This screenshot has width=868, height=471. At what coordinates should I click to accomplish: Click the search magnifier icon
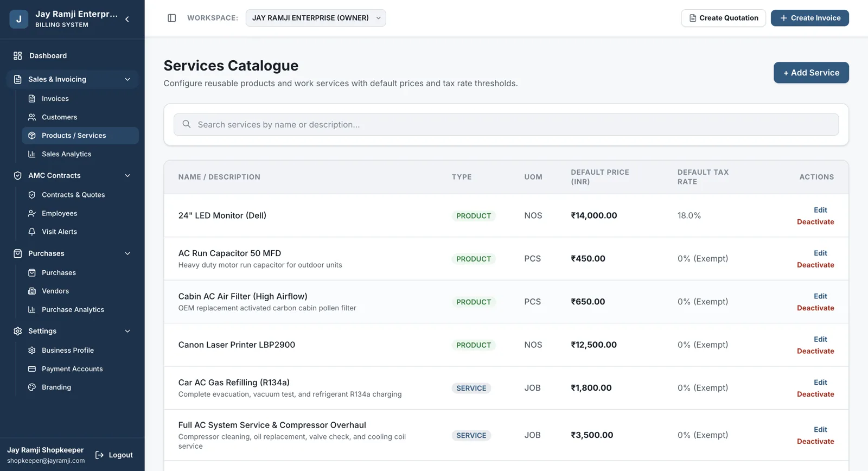(187, 124)
